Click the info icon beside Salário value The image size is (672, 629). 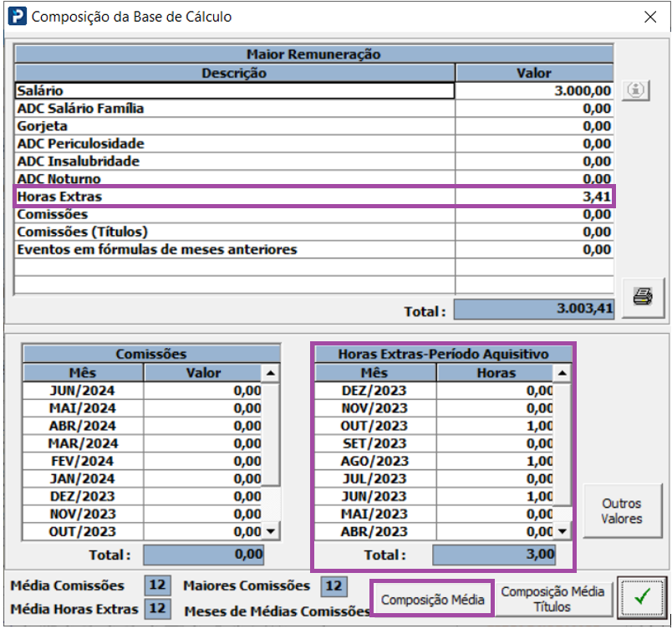pyautogui.click(x=635, y=90)
